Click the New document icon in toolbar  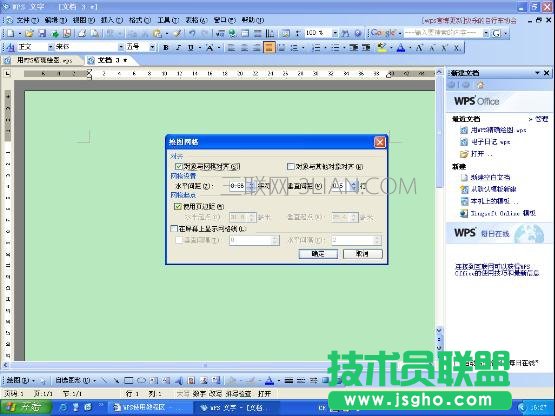click(x=11, y=33)
